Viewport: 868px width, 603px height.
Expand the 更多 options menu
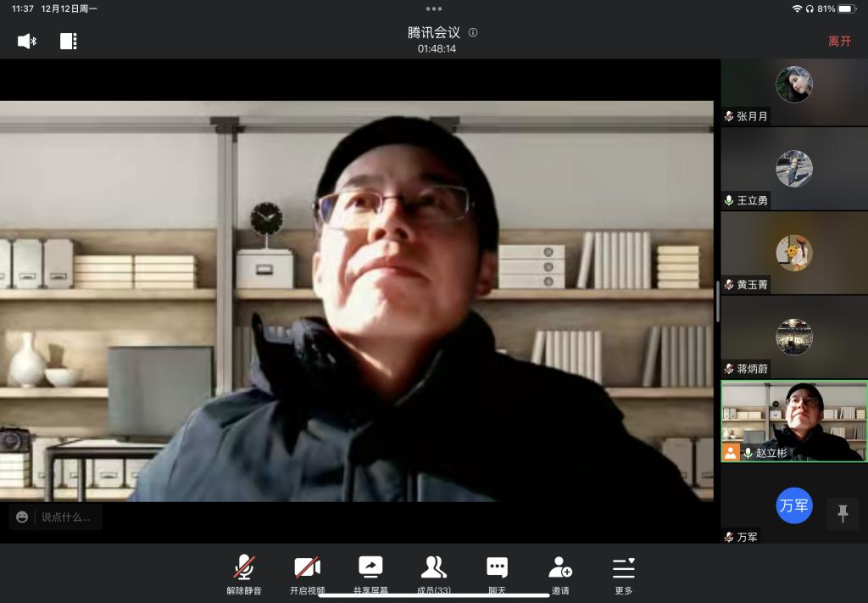(624, 574)
